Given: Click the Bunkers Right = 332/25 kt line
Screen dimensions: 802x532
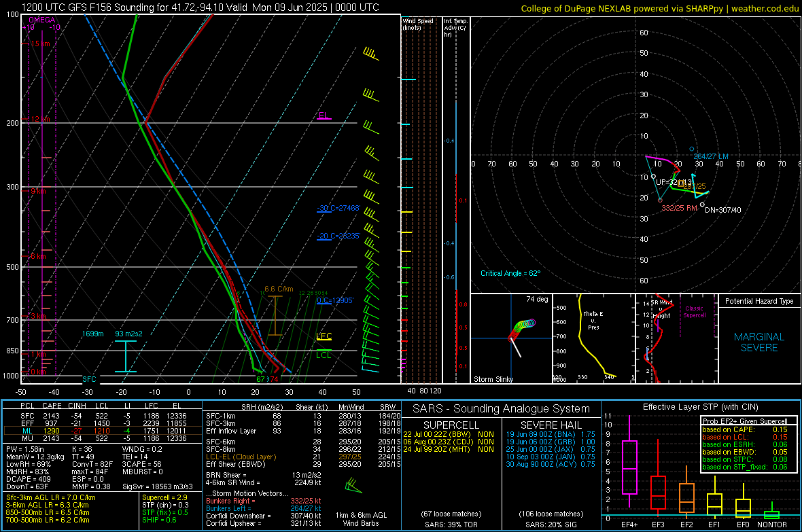Looking at the screenshot, I should point(264,501).
